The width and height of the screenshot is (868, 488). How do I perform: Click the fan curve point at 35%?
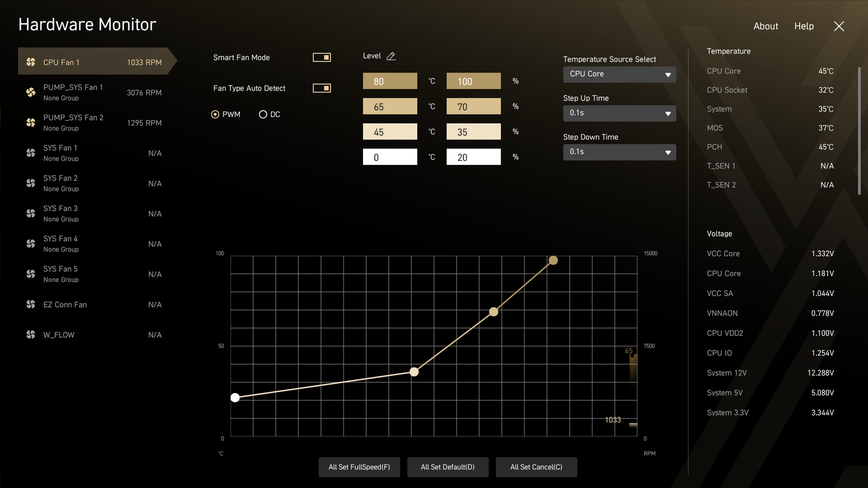tap(414, 372)
